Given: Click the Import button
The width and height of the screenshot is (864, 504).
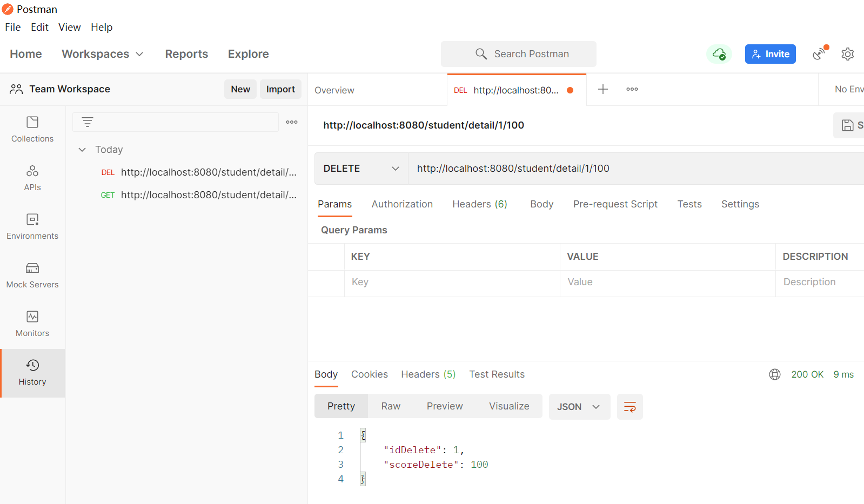Looking at the screenshot, I should 280,89.
